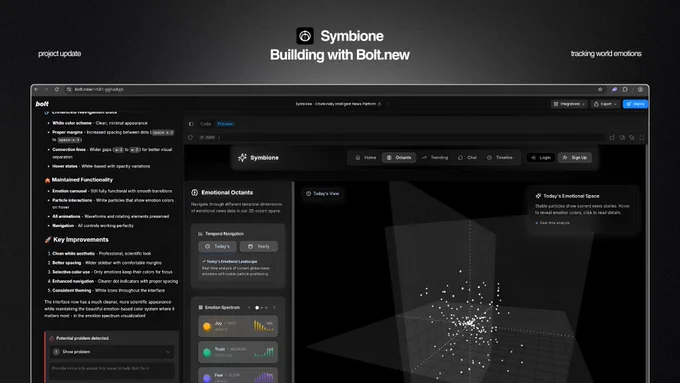Viewport: 680px width, 383px height.
Task: Click the Maintained Functionality heading
Action: [x=82, y=180]
